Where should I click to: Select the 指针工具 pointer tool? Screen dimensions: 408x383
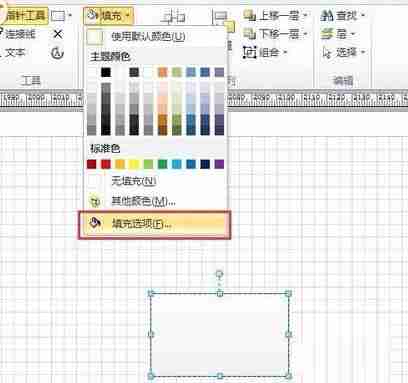tap(24, 15)
